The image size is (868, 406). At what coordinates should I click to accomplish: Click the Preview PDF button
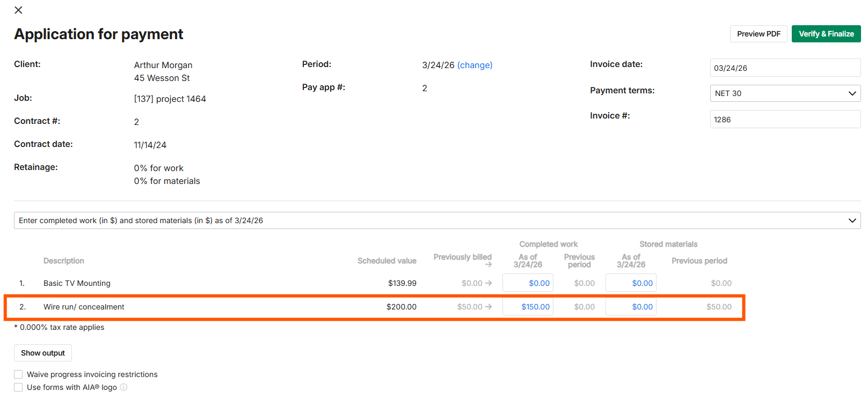pyautogui.click(x=758, y=34)
